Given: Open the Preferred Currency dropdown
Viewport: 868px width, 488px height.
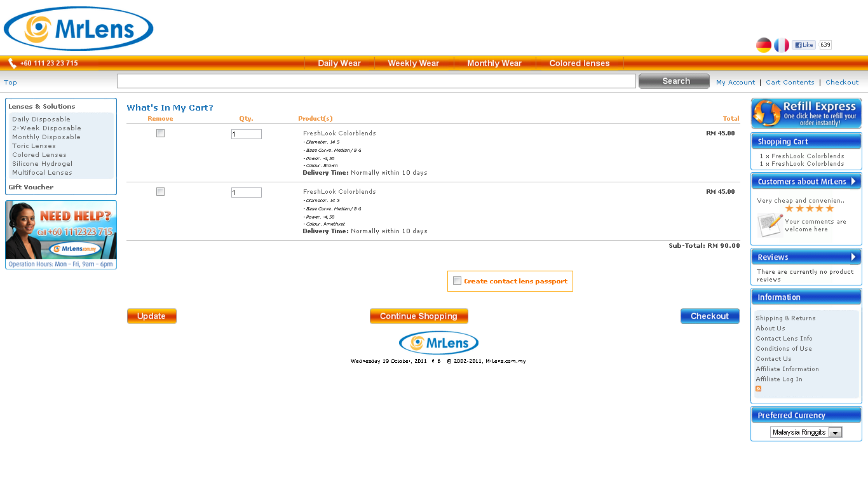Looking at the screenshot, I should [x=806, y=432].
